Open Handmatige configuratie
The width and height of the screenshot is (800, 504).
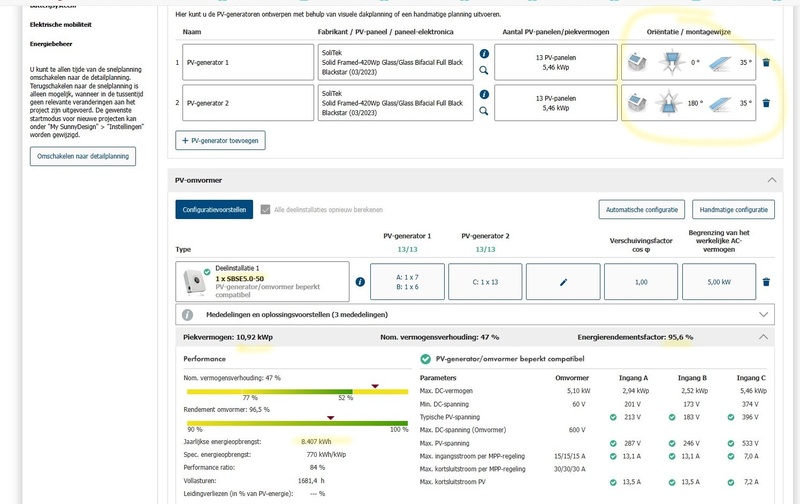[733, 210]
